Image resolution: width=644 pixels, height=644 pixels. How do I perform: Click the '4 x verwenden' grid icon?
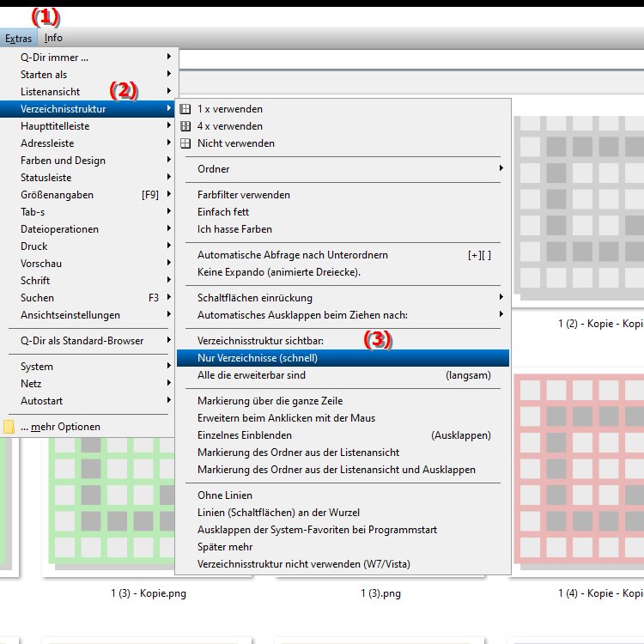tap(185, 126)
